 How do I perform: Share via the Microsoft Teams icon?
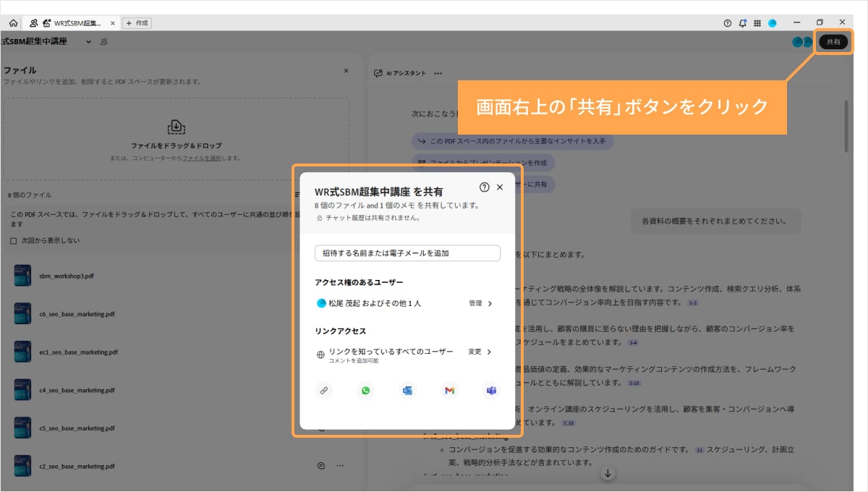point(491,391)
